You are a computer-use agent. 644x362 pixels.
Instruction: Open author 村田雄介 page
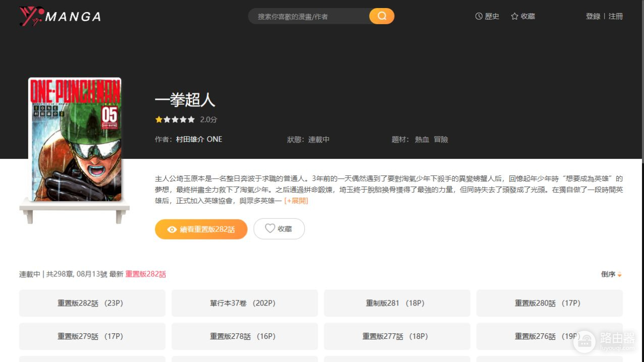[x=190, y=139]
